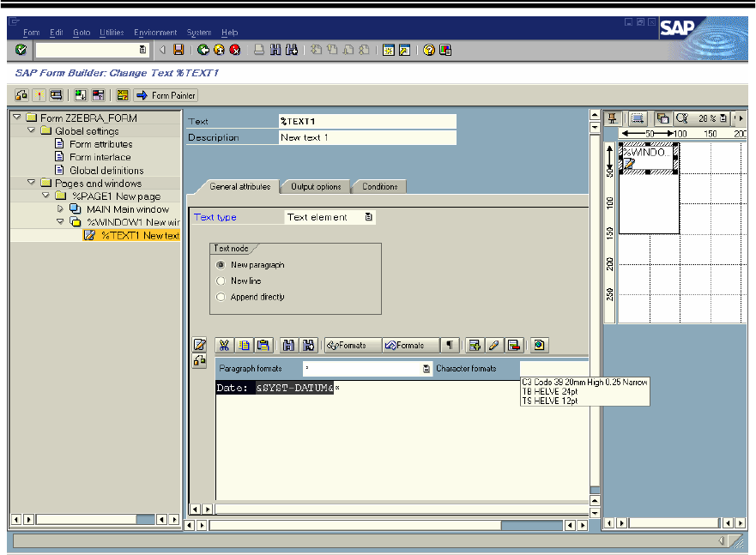Click the %WINDO window in Form Painter
756x555 pixels.
click(x=648, y=157)
